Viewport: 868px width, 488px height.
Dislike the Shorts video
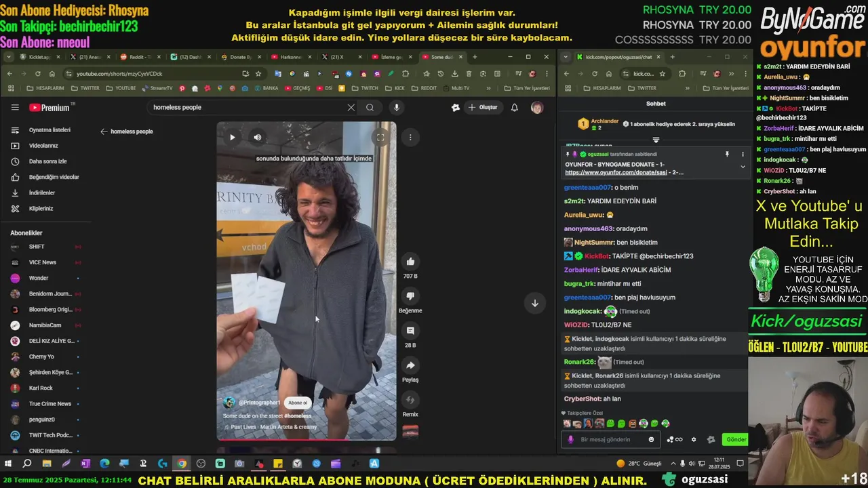(410, 296)
